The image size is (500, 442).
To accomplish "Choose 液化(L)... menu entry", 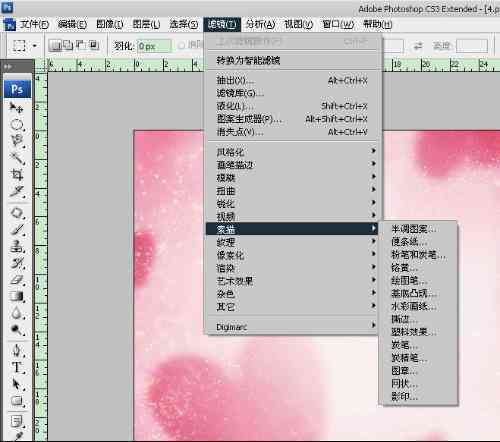I will [292, 106].
